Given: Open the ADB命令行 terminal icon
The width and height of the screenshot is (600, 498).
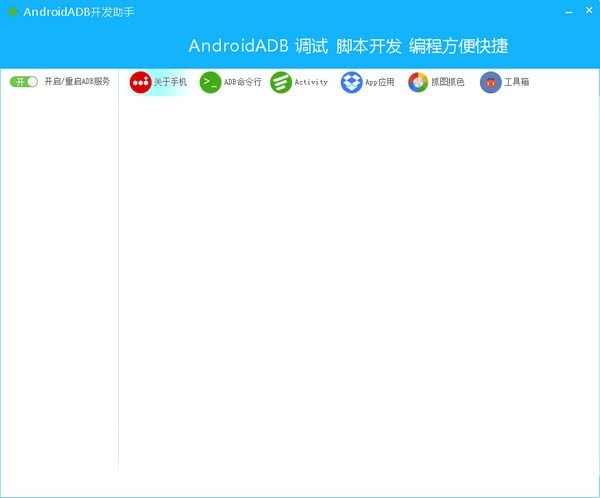Looking at the screenshot, I should (210, 82).
